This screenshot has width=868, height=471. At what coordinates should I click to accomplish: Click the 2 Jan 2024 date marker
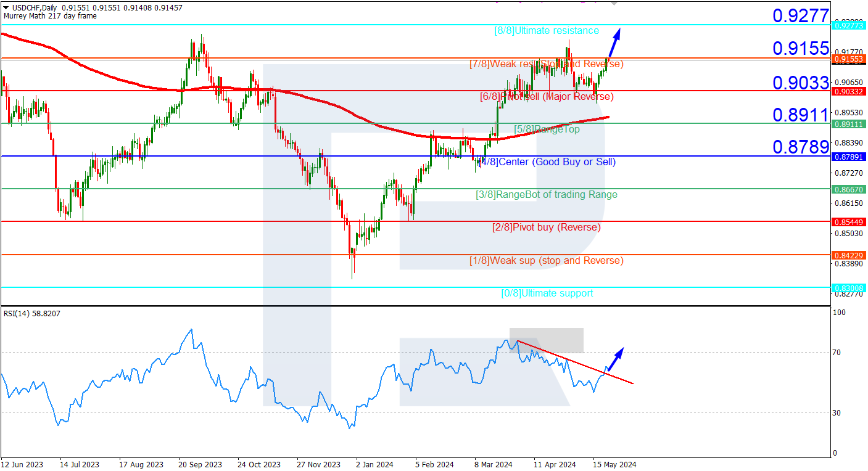pos(374,465)
